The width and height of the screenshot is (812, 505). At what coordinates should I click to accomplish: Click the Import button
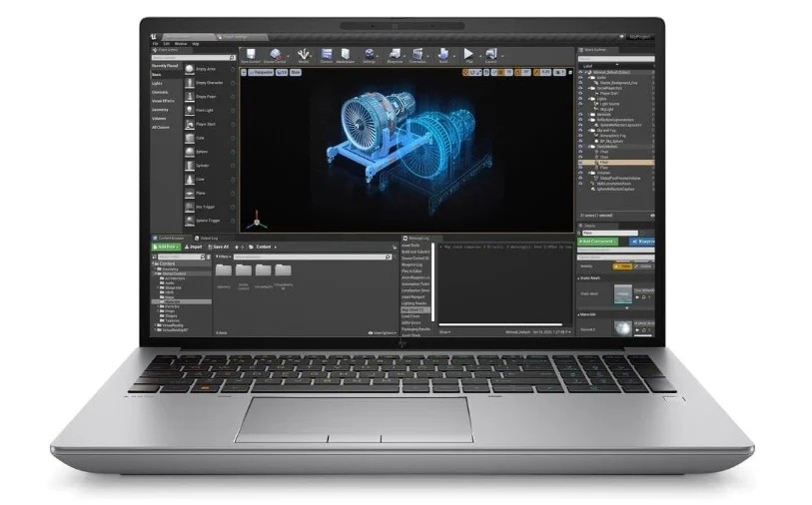194,248
